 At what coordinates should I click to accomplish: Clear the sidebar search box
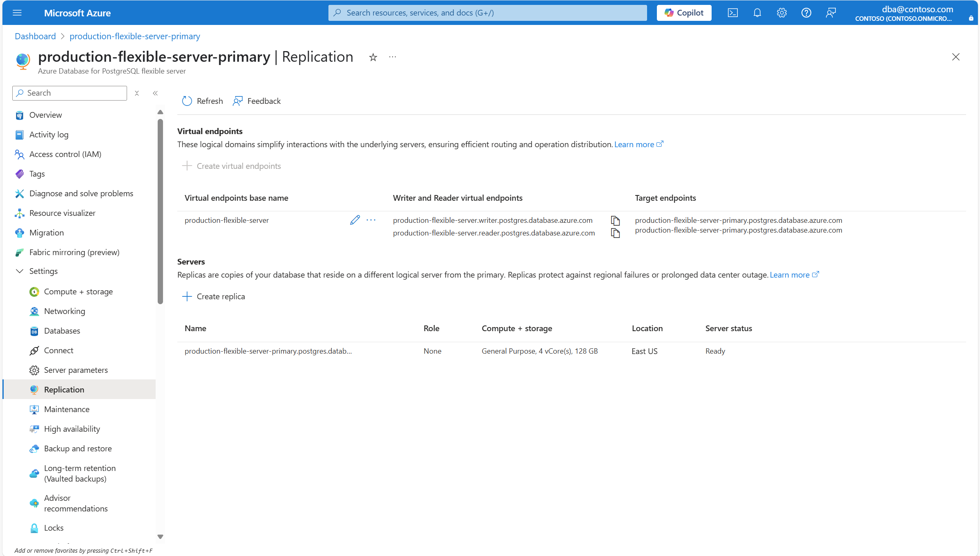[137, 93]
